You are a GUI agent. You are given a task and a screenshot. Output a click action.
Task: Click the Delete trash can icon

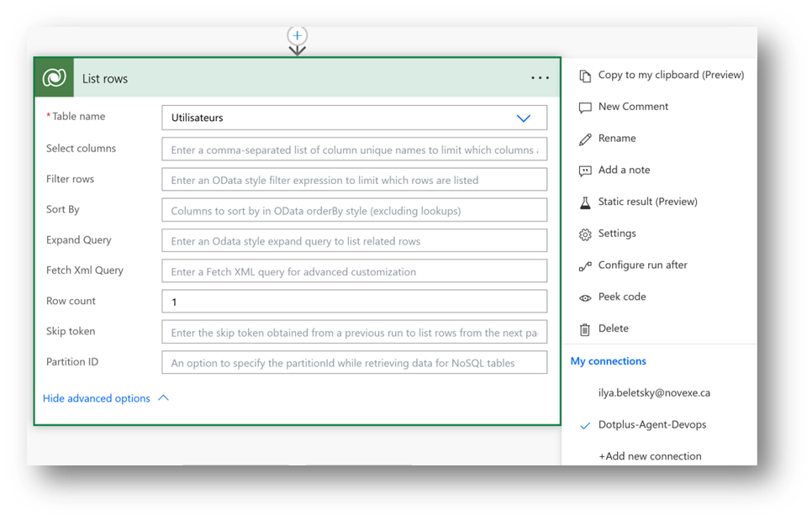(x=585, y=329)
